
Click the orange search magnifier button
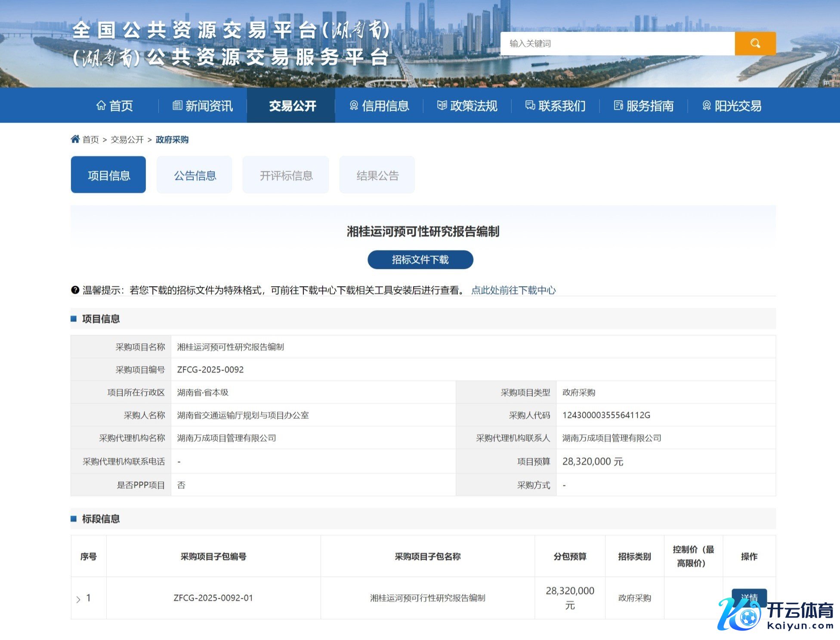[755, 43]
